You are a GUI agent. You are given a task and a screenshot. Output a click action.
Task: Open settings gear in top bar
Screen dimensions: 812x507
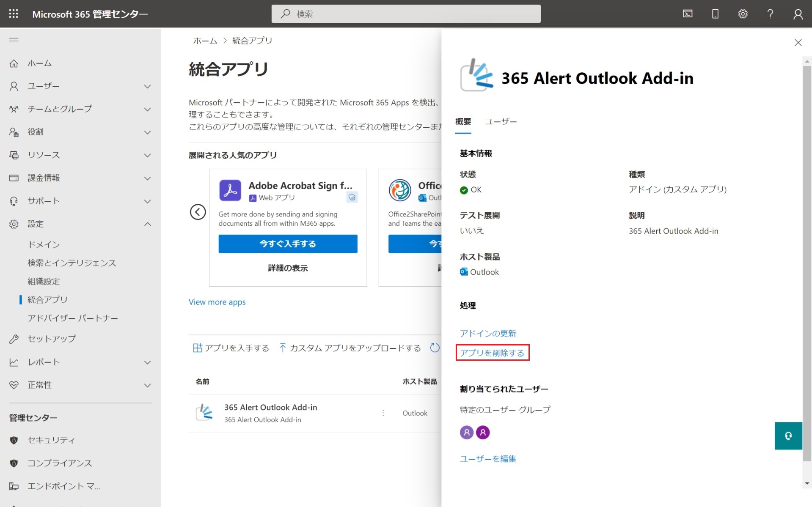pos(743,14)
